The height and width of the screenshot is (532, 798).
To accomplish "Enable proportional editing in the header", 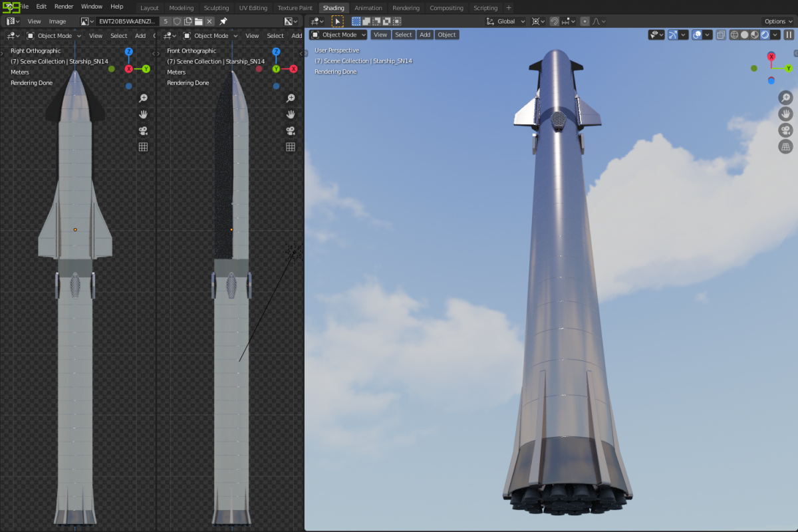I will tap(584, 21).
